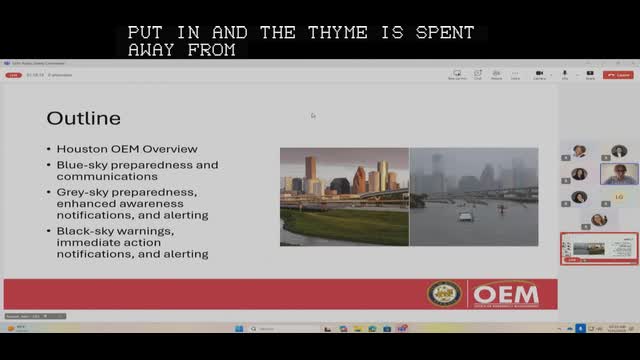The height and width of the screenshot is (360, 640).
Task: Expand the Camera device options arrow
Action: click(551, 75)
